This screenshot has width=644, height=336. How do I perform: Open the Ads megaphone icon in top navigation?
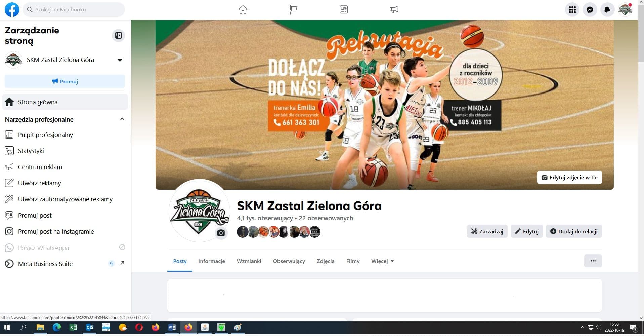[394, 10]
